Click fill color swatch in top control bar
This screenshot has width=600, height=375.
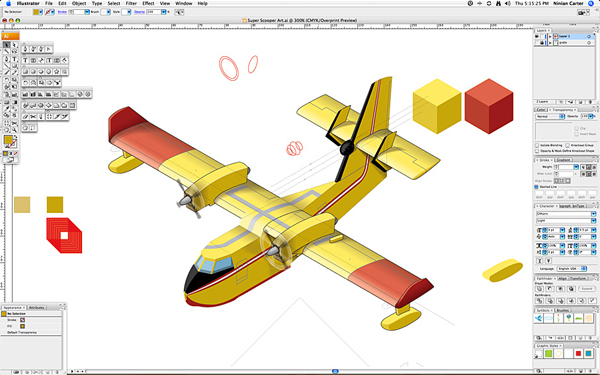[36, 12]
